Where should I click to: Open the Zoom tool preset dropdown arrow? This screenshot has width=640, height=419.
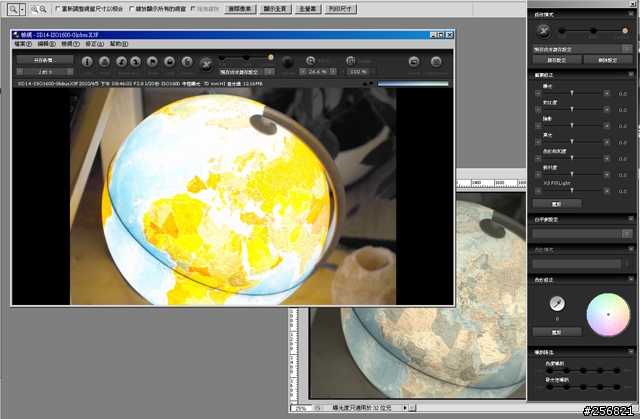click(x=22, y=9)
